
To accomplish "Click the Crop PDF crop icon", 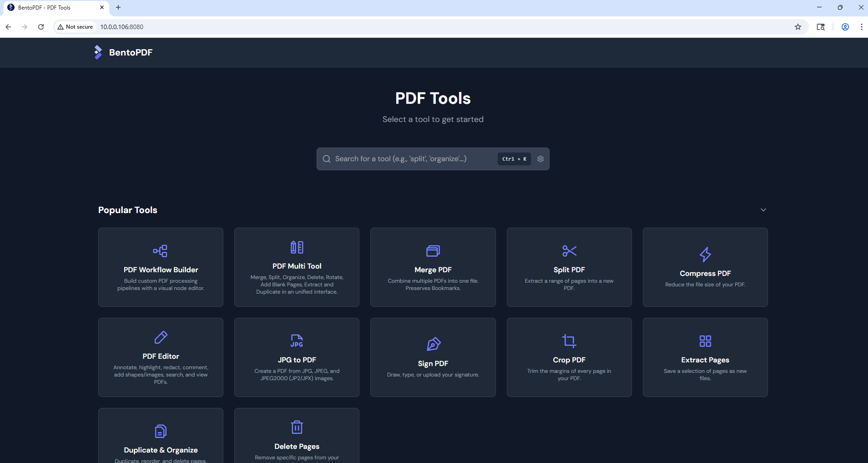I will 569,341.
